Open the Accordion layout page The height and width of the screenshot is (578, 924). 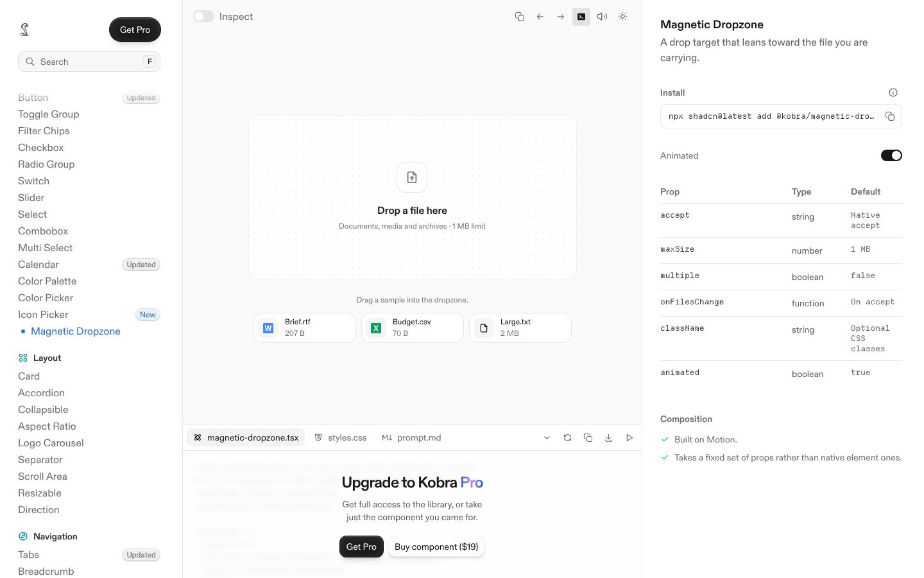pyautogui.click(x=42, y=393)
